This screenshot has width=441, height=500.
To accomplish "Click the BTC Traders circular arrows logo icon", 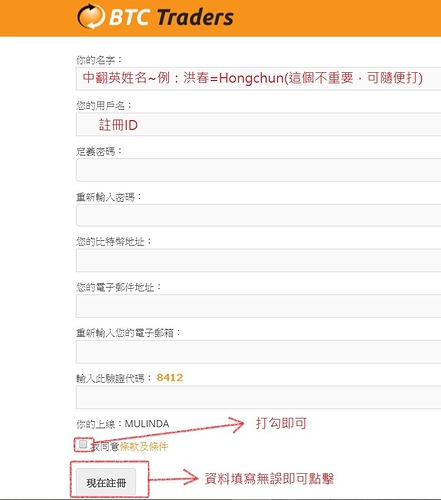I will click(x=91, y=16).
